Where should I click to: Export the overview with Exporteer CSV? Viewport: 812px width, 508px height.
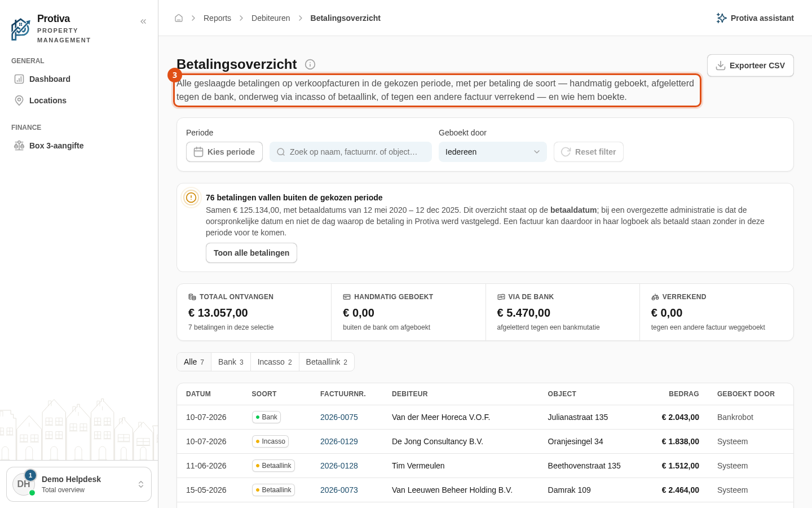751,65
